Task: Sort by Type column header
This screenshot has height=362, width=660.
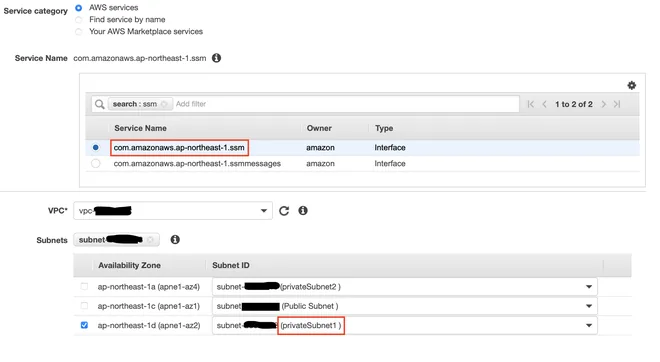Action: coord(384,128)
